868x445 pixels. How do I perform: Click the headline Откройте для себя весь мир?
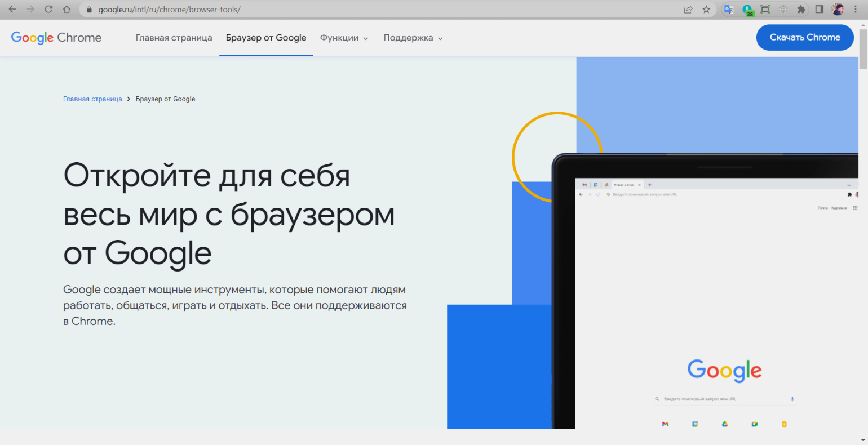pyautogui.click(x=229, y=214)
